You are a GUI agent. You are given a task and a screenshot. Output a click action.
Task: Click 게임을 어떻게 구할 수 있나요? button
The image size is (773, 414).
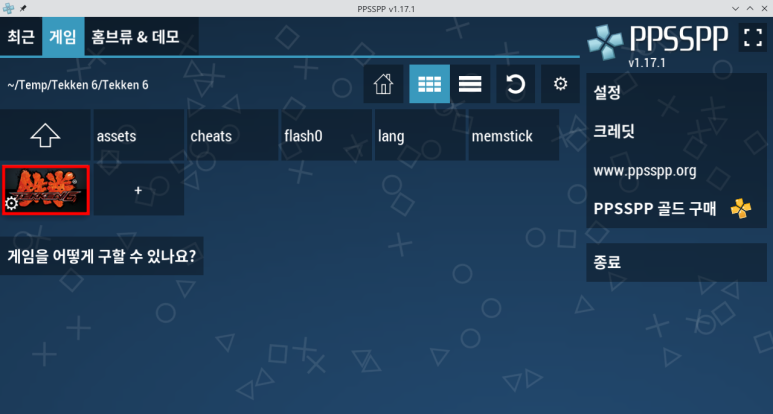(x=102, y=256)
